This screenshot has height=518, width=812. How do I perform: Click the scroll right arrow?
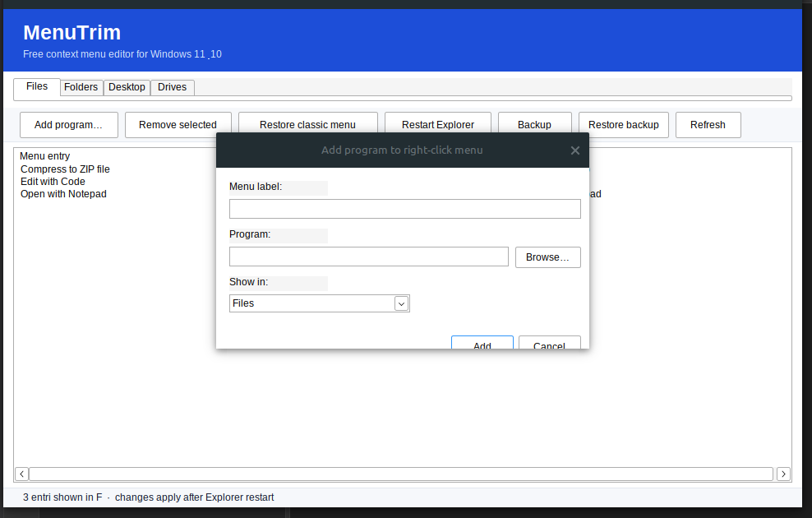(783, 474)
